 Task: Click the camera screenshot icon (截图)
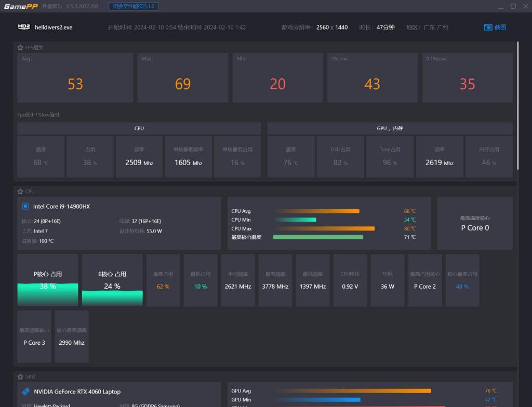pos(488,28)
